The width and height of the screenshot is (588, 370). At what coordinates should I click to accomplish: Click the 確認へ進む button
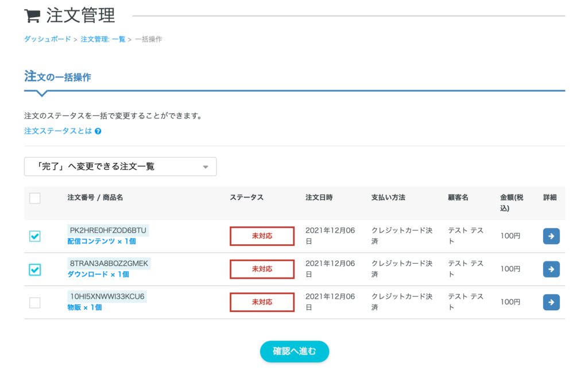tap(294, 351)
